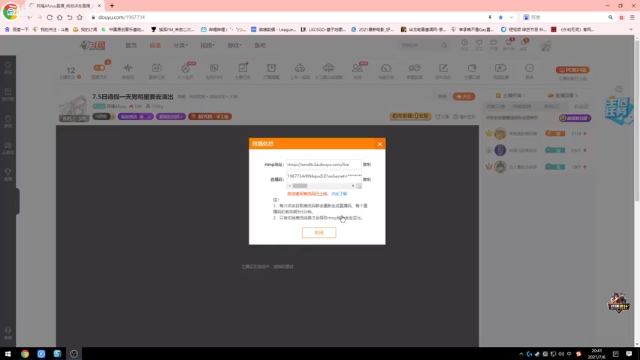Open the calendar schedule tool icon

(x=156, y=68)
